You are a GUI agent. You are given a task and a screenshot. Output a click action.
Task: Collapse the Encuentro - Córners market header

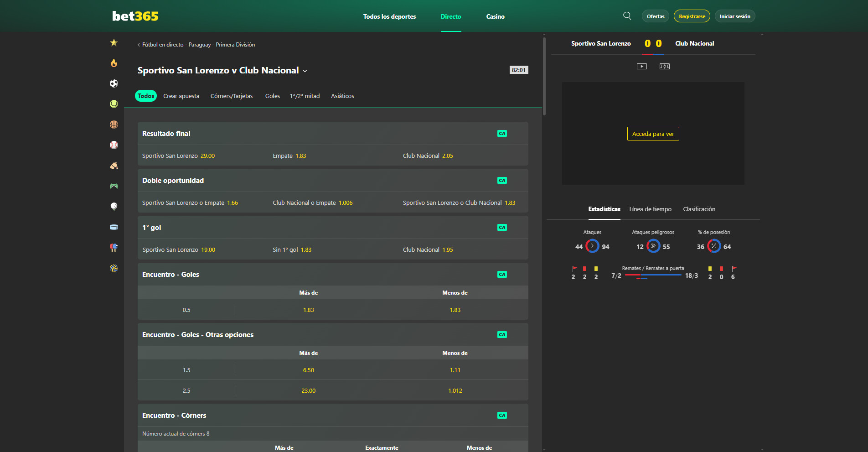[x=333, y=416]
